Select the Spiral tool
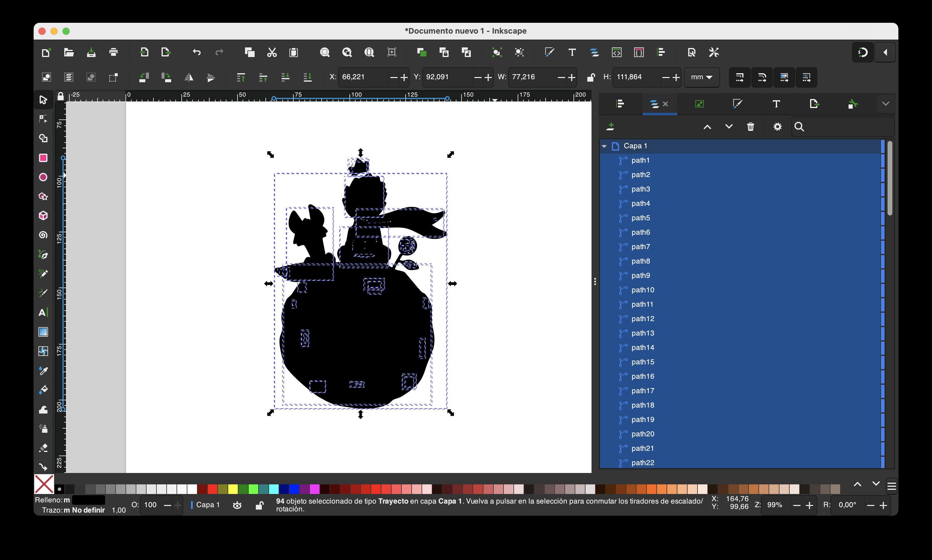This screenshot has height=560, width=932. point(44,235)
